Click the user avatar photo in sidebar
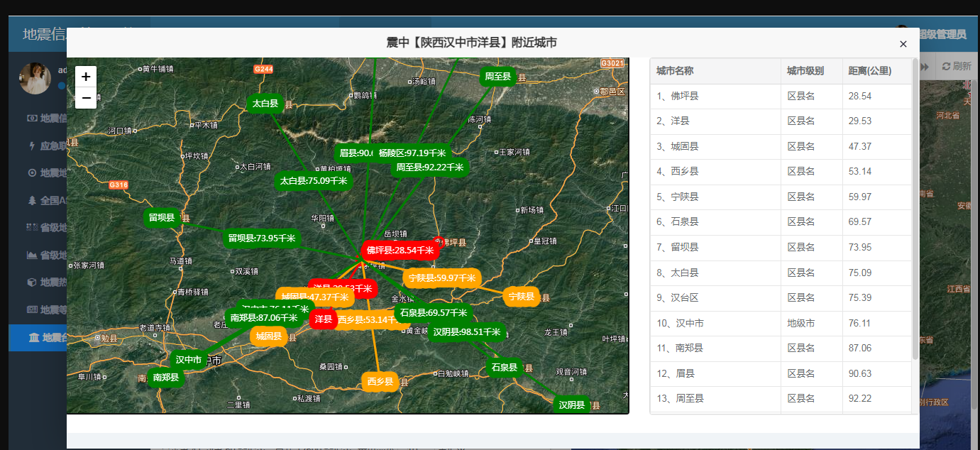 (x=34, y=78)
